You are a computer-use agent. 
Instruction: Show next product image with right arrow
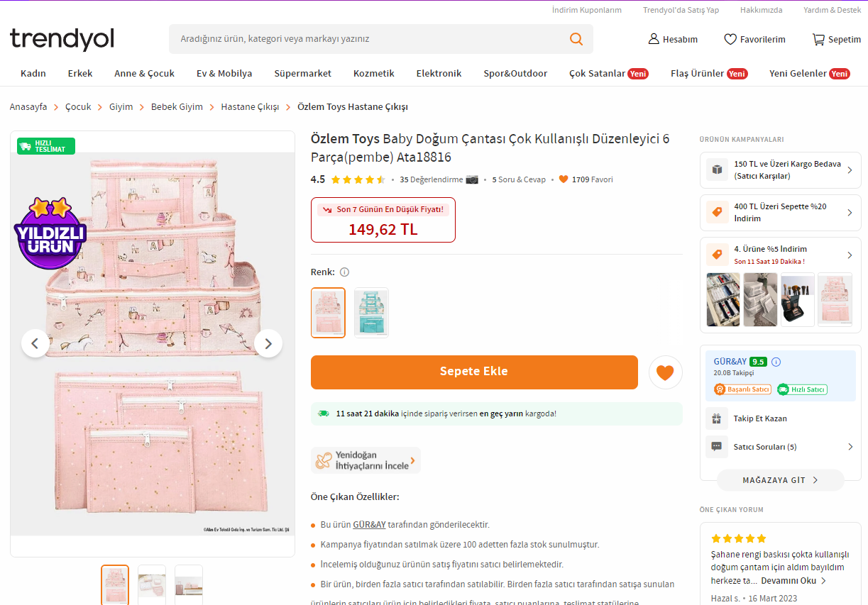tap(268, 343)
